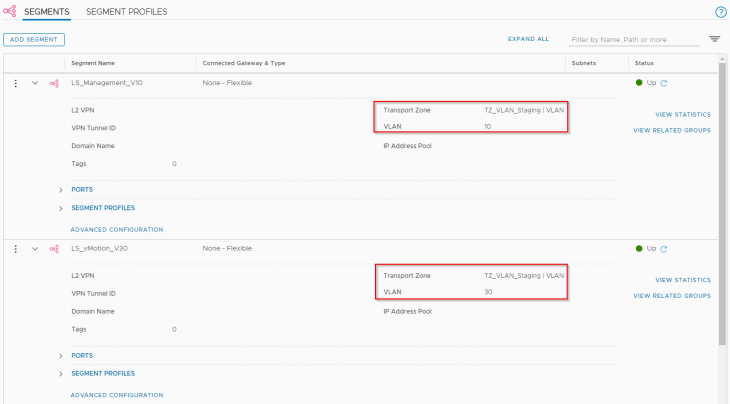Open actions menu for LS_vMotion_V30
730x404 pixels.
point(15,249)
